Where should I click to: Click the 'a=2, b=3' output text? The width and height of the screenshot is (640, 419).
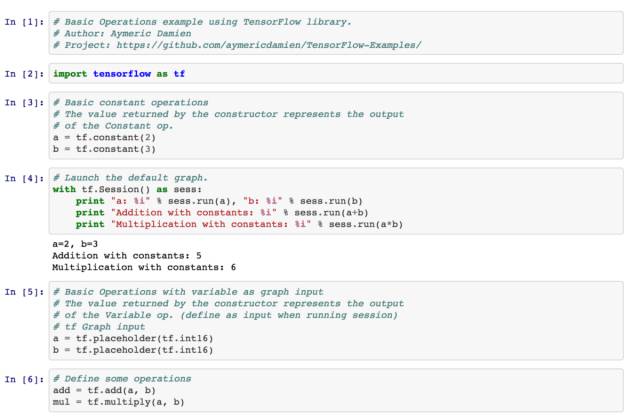pos(75,243)
